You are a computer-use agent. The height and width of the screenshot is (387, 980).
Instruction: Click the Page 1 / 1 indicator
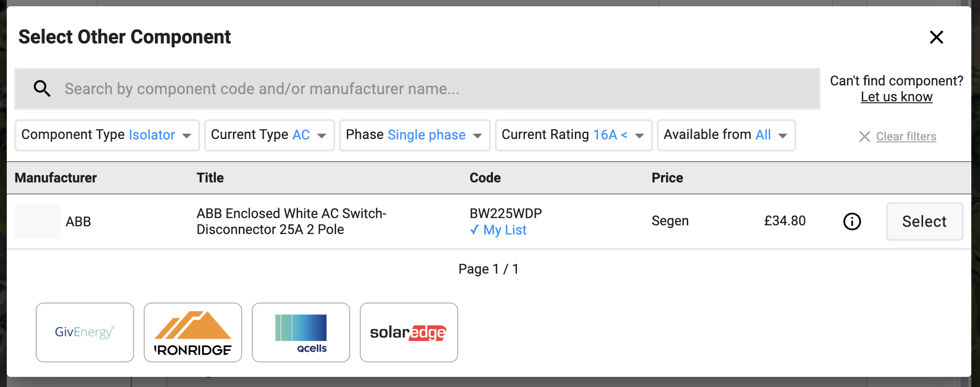pos(489,269)
